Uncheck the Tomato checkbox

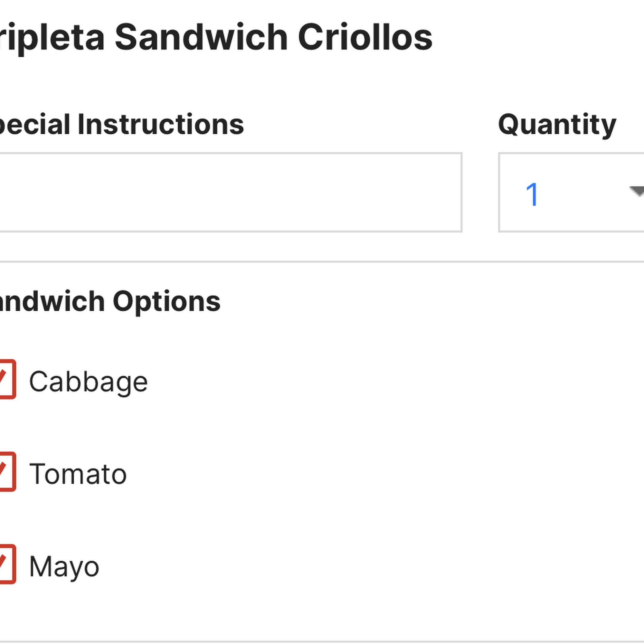pyautogui.click(x=6, y=472)
